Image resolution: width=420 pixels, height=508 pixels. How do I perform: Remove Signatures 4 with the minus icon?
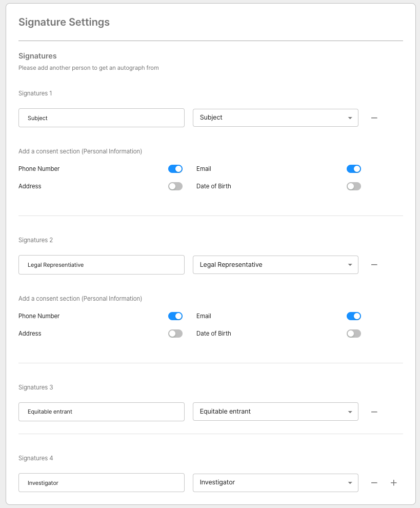(374, 483)
